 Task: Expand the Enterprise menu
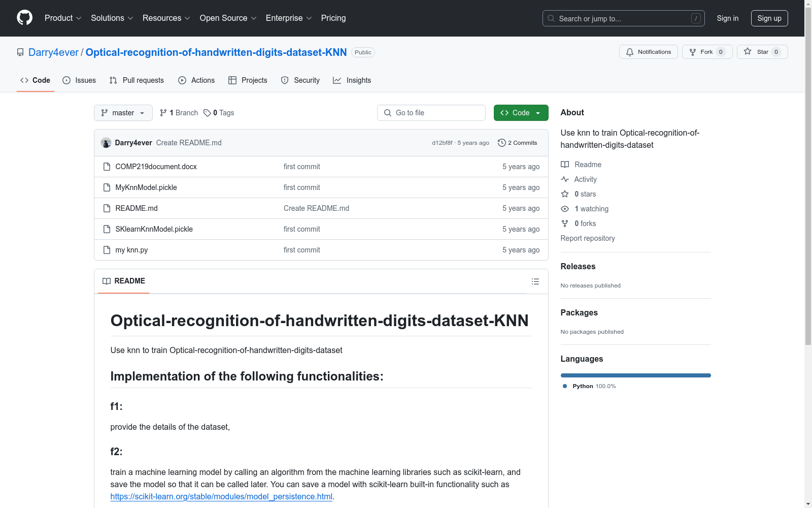click(x=289, y=18)
